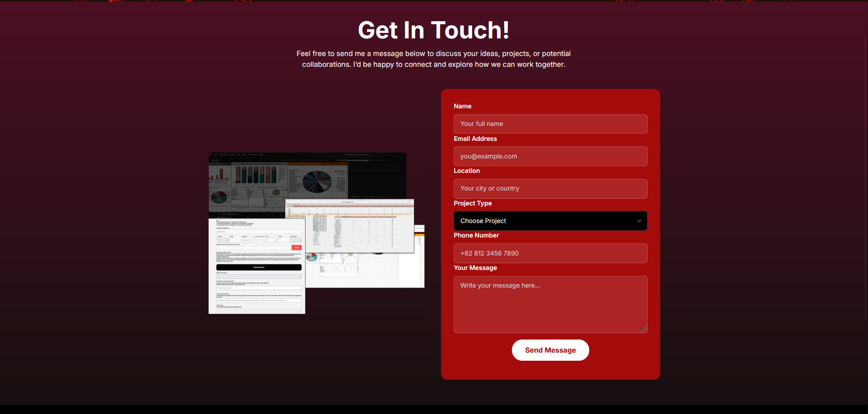This screenshot has width=868, height=414.
Task: Click the Email Address label
Action: tap(475, 139)
